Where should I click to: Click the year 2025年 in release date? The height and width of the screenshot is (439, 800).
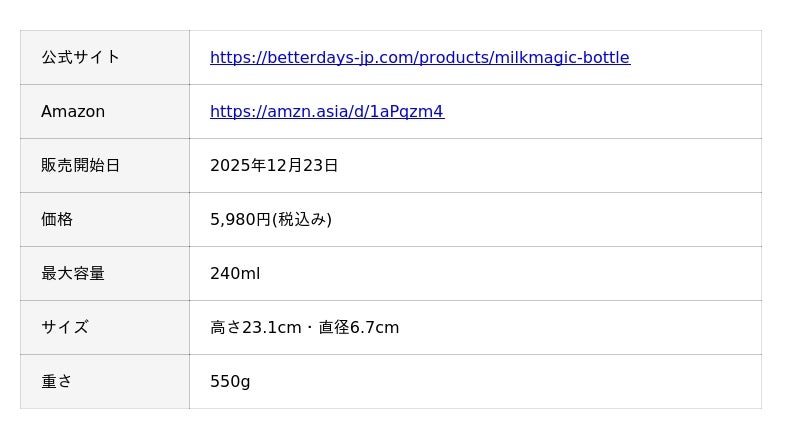click(235, 166)
